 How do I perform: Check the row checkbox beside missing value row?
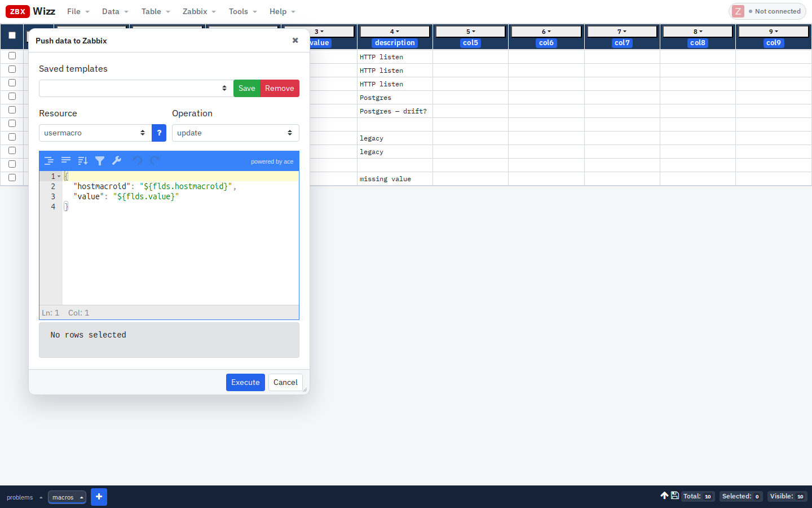point(12,178)
